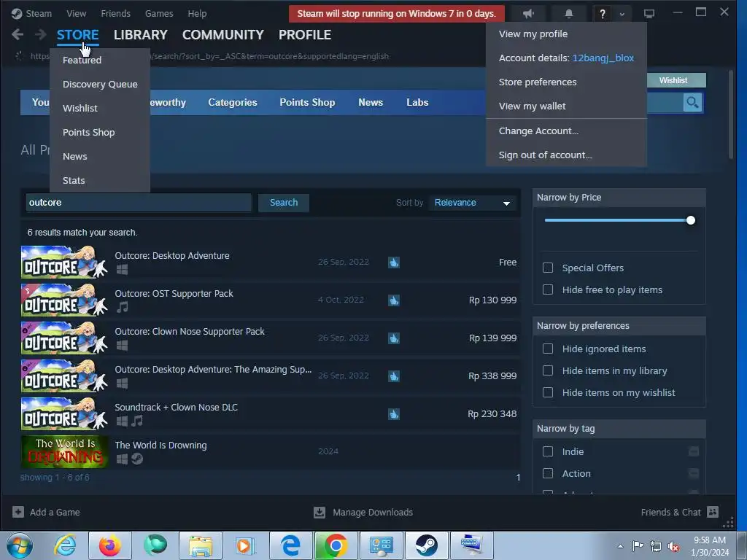This screenshot has width=747, height=560.
Task: Select the Action tag checkbox
Action: pos(548,473)
